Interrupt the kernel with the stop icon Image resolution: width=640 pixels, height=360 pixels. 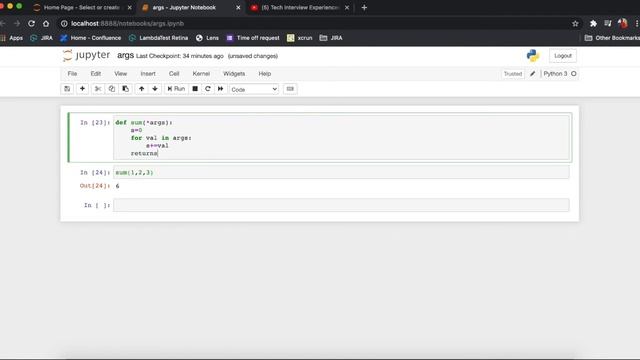[x=195, y=89]
